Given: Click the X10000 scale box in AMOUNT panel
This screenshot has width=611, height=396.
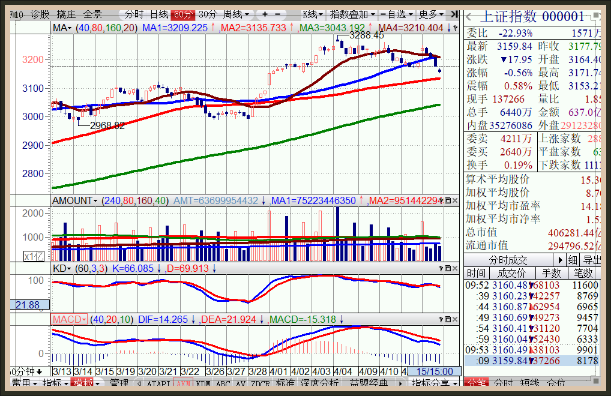Looking at the screenshot, I should pyautogui.click(x=34, y=256).
